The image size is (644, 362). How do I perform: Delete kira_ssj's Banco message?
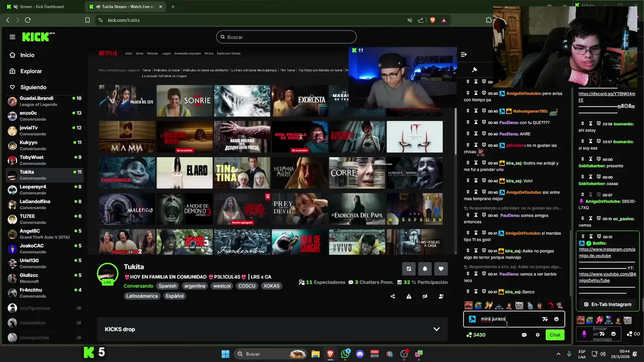(468, 292)
